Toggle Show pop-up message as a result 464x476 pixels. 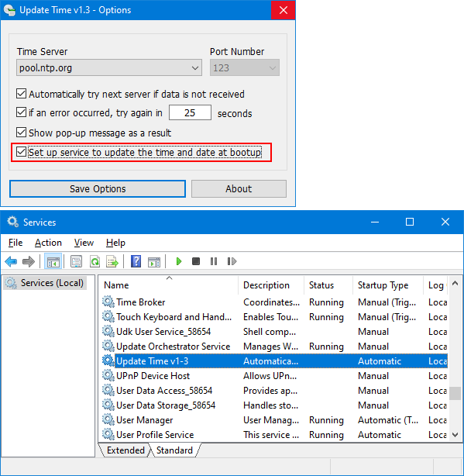21,133
